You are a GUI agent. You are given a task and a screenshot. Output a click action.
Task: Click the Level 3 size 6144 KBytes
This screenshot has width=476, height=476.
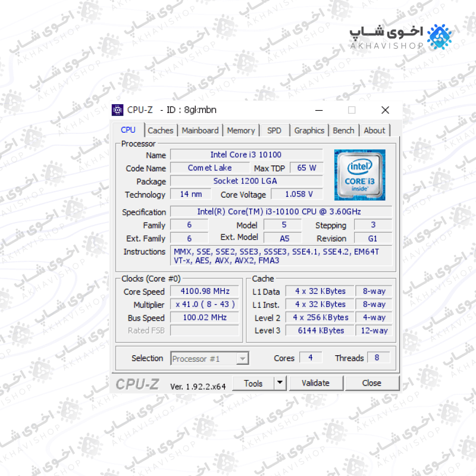click(x=320, y=330)
